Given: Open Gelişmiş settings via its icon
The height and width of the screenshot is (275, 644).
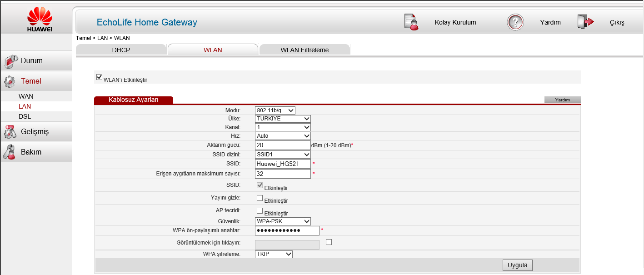Looking at the screenshot, I should tap(10, 131).
